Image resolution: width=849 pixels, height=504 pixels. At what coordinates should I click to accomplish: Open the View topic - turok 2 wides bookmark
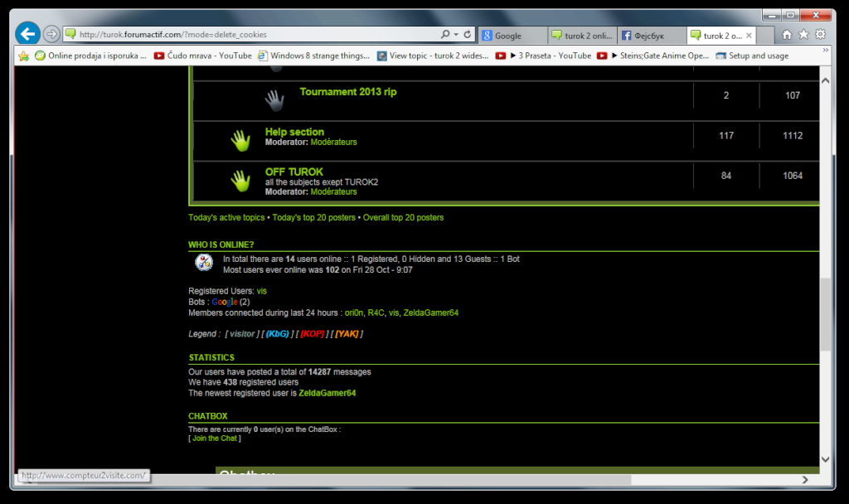coord(433,56)
